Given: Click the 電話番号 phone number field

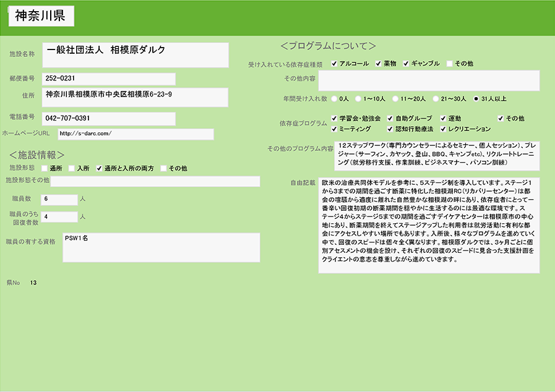Looking at the screenshot, I should click(108, 118).
